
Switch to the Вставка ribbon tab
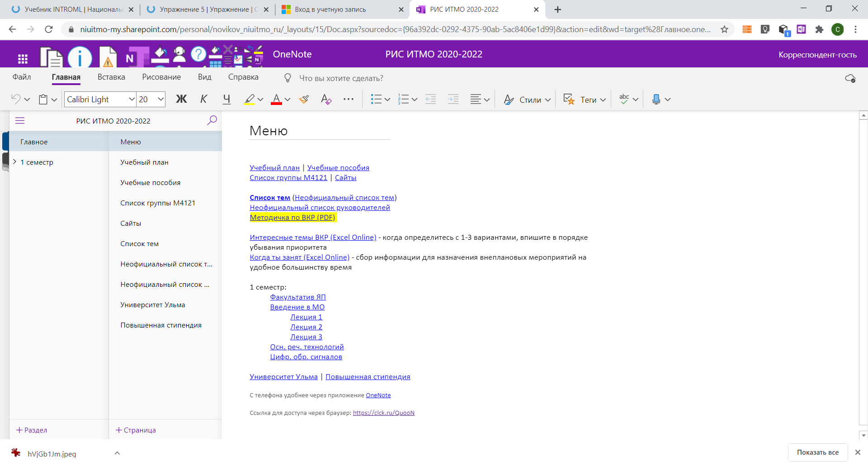point(111,77)
